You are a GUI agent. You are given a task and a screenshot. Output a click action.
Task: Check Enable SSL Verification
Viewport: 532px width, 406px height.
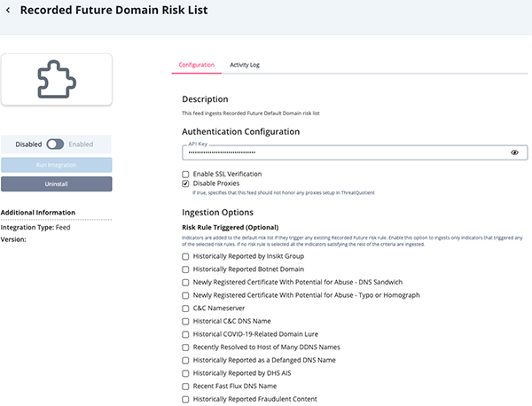185,174
